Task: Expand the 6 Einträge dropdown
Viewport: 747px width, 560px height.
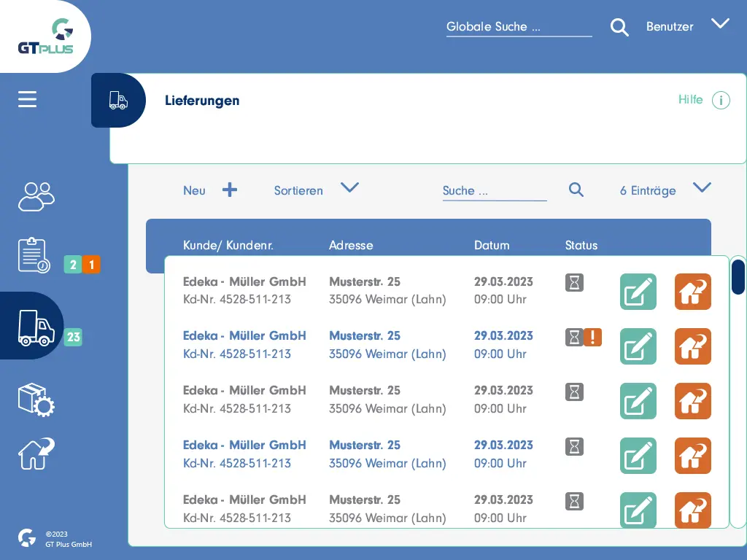Action: point(702,188)
